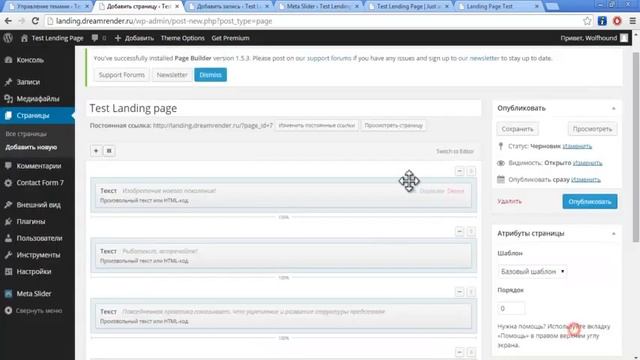Click Изменить next to Видимость

click(587, 163)
